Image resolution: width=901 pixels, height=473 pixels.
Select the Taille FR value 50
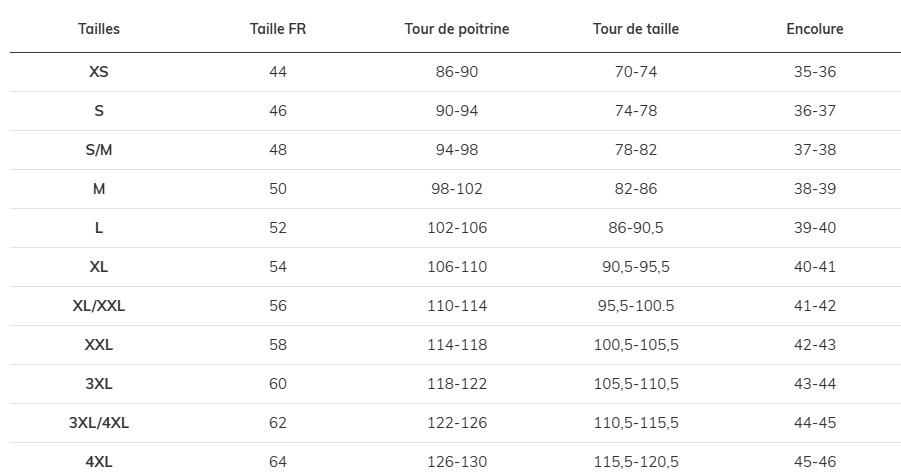[x=278, y=189]
